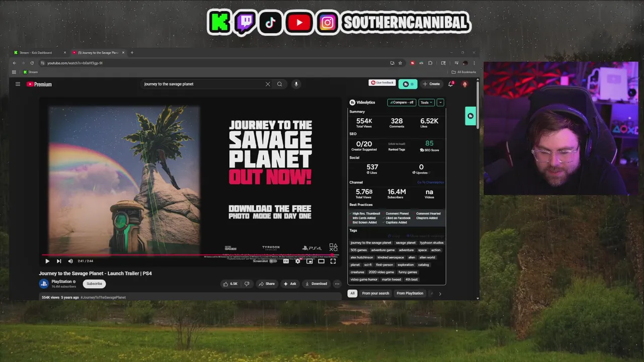This screenshot has height=362, width=644.
Task: Clear the YouTube search query
Action: tap(268, 84)
